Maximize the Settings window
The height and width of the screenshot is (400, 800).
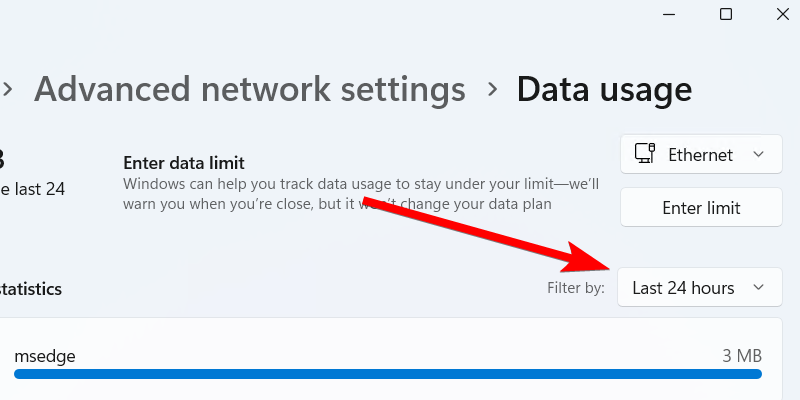(726, 14)
